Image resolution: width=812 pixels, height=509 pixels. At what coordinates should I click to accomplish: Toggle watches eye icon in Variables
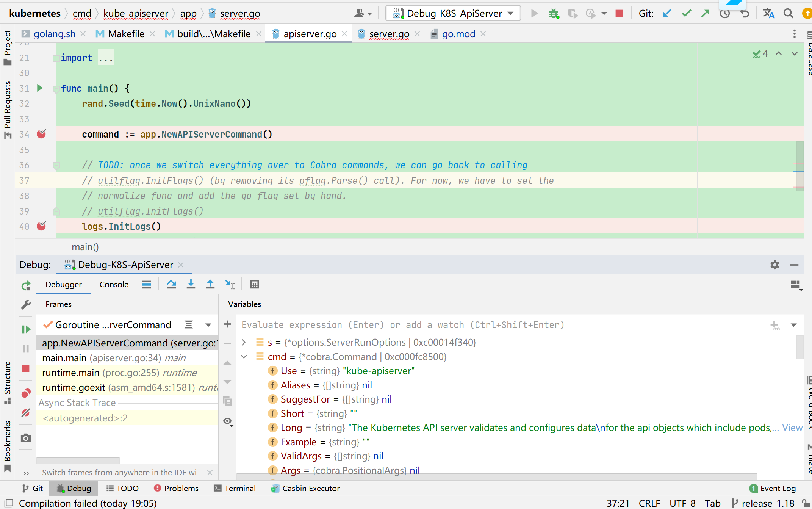click(228, 421)
